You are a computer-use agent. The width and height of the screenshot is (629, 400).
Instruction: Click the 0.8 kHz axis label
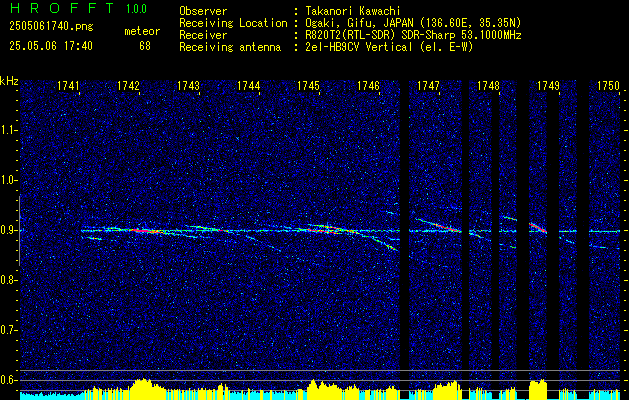(x=7, y=280)
